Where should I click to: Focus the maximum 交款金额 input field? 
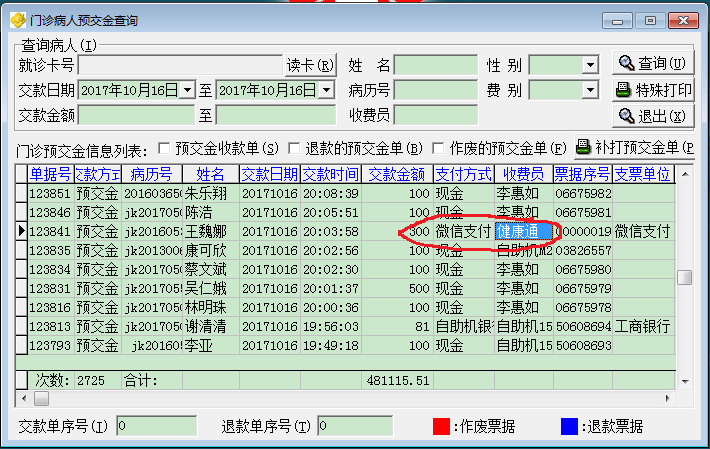point(276,115)
